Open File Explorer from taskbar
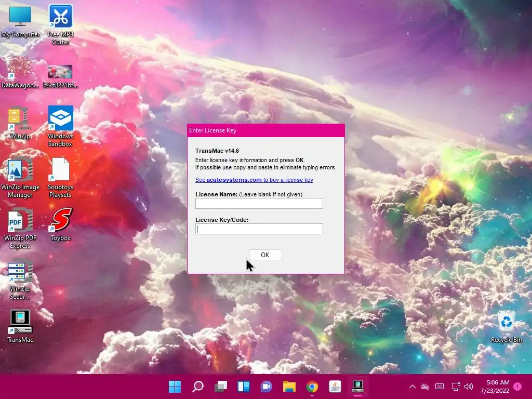Image resolution: width=532 pixels, height=399 pixels. pos(289,387)
